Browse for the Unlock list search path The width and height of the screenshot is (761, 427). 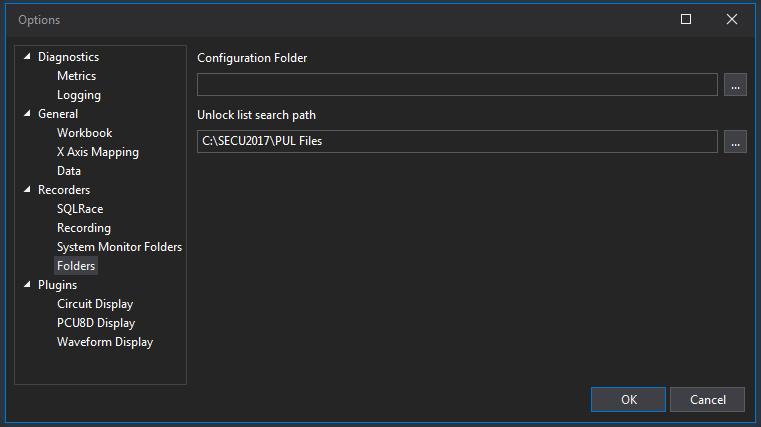(735, 142)
